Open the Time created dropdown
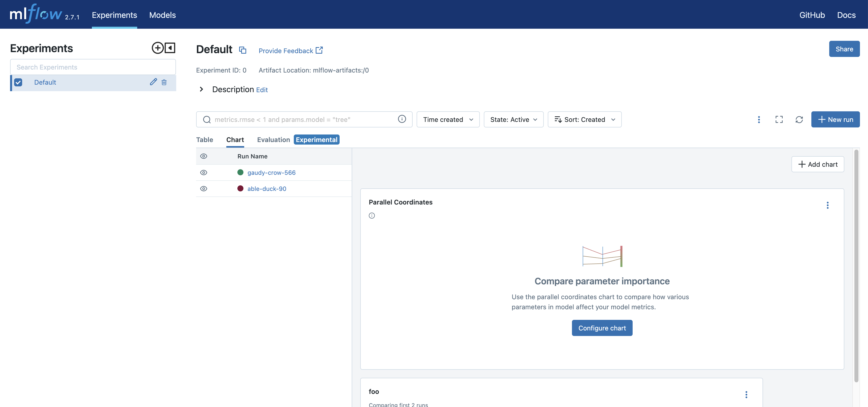 [x=448, y=119]
